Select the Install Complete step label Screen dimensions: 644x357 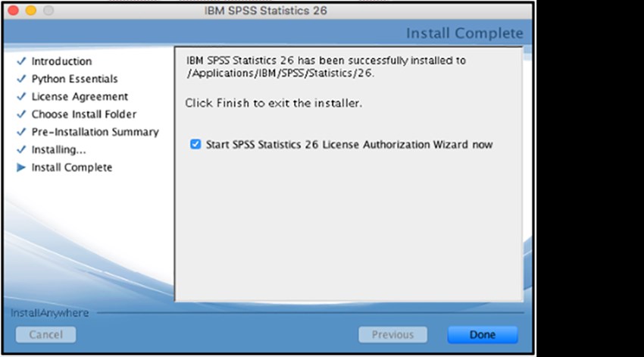click(x=72, y=168)
